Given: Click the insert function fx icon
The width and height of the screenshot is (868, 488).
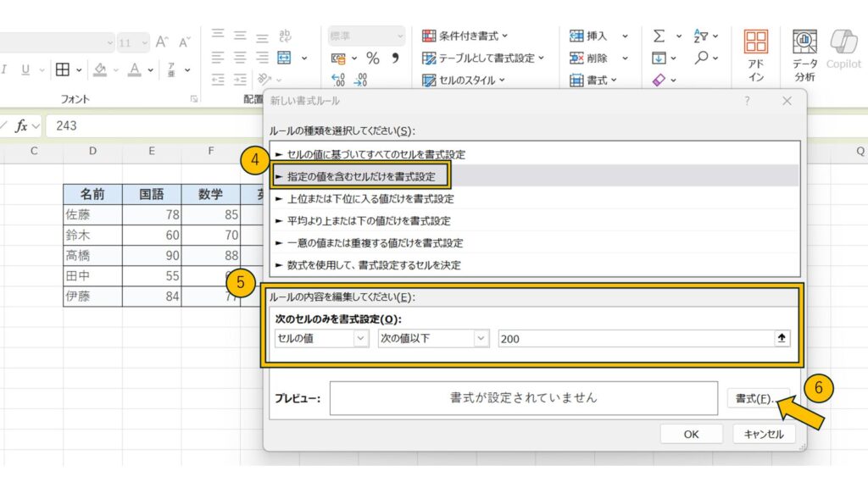Looking at the screenshot, I should coord(22,125).
